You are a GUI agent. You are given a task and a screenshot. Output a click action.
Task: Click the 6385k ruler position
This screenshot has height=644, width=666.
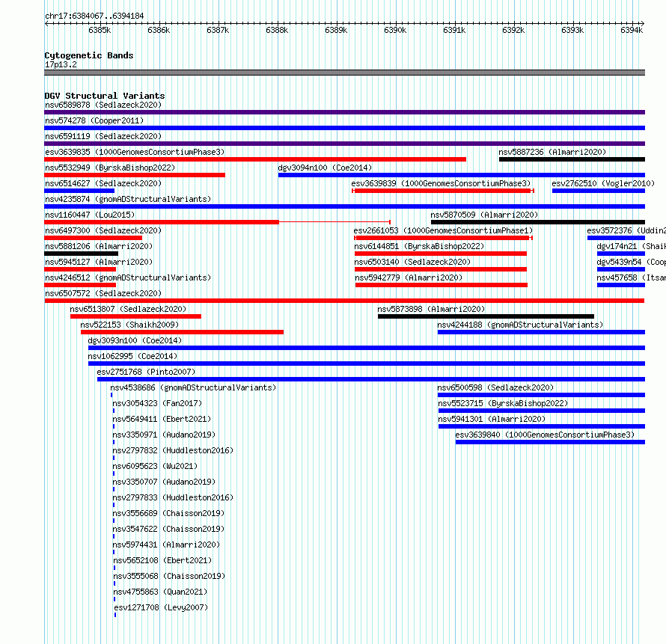[100, 30]
